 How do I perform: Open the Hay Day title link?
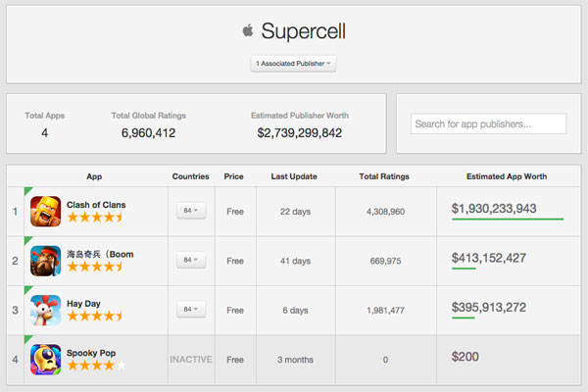(83, 304)
